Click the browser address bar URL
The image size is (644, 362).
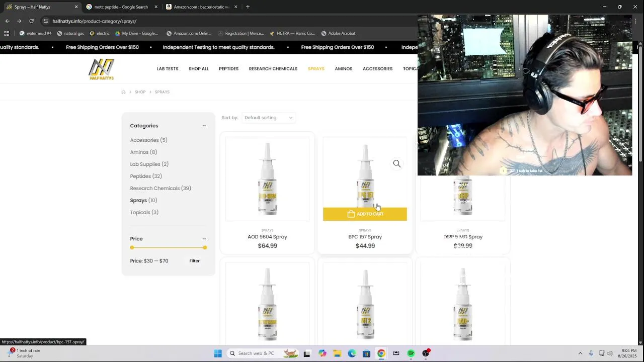click(95, 21)
